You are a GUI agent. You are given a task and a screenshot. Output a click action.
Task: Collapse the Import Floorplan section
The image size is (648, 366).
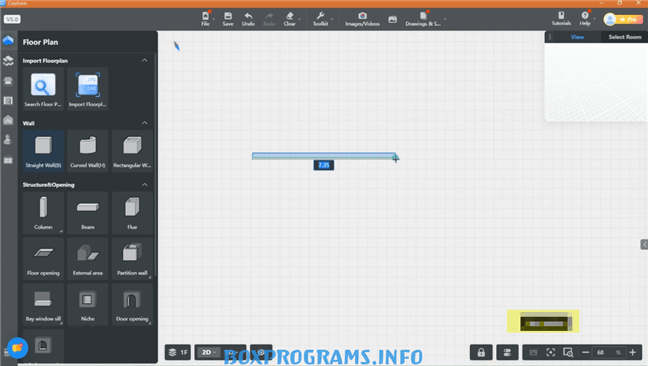click(145, 60)
